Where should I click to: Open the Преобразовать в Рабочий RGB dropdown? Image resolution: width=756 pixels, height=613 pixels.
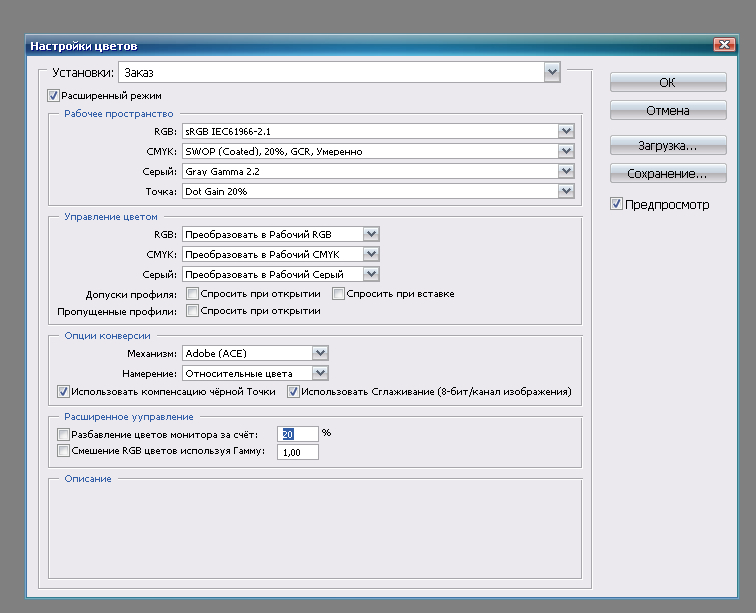point(371,234)
